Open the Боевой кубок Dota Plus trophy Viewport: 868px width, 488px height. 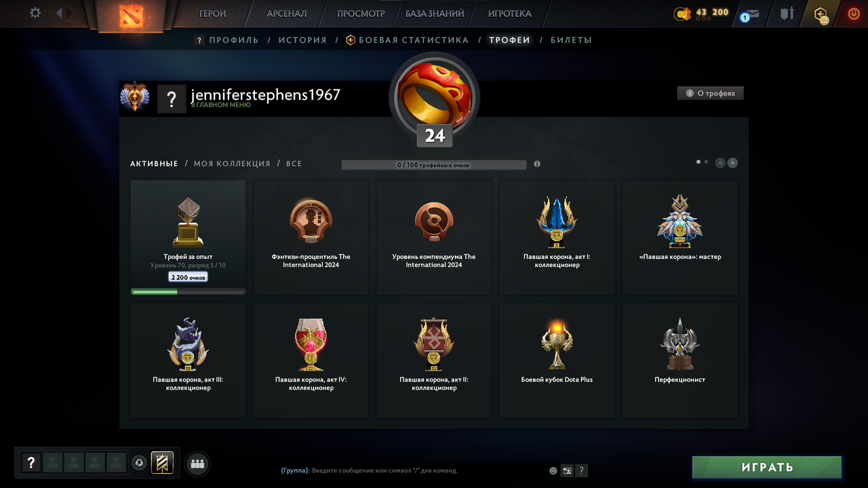[557, 360]
